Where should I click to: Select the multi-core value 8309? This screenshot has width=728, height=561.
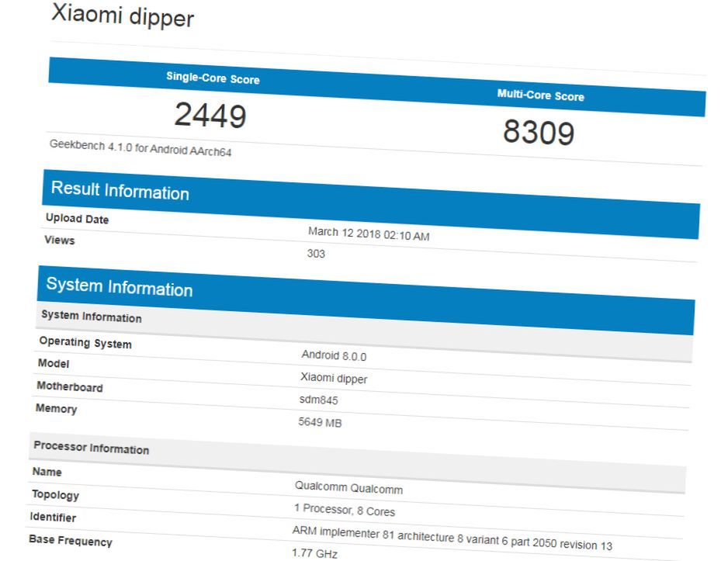tap(539, 132)
